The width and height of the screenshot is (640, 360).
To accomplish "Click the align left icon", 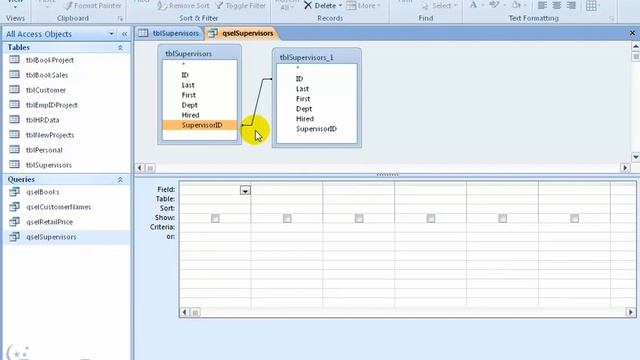I will 542,6.
